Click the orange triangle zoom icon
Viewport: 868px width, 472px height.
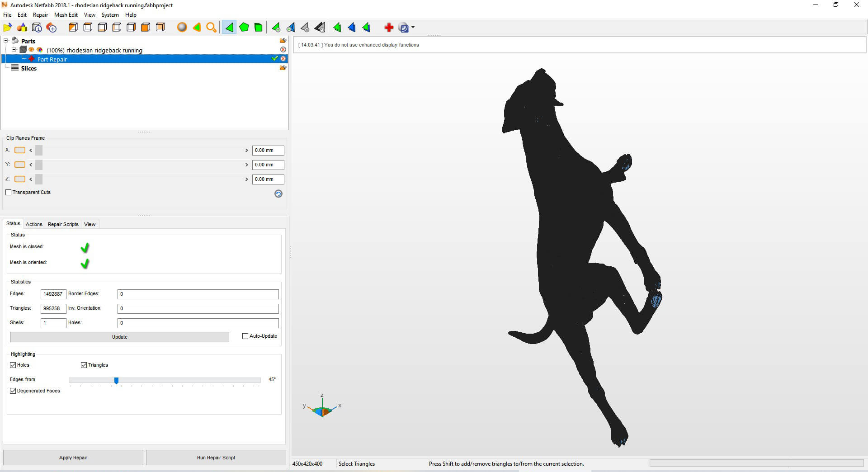click(x=197, y=28)
